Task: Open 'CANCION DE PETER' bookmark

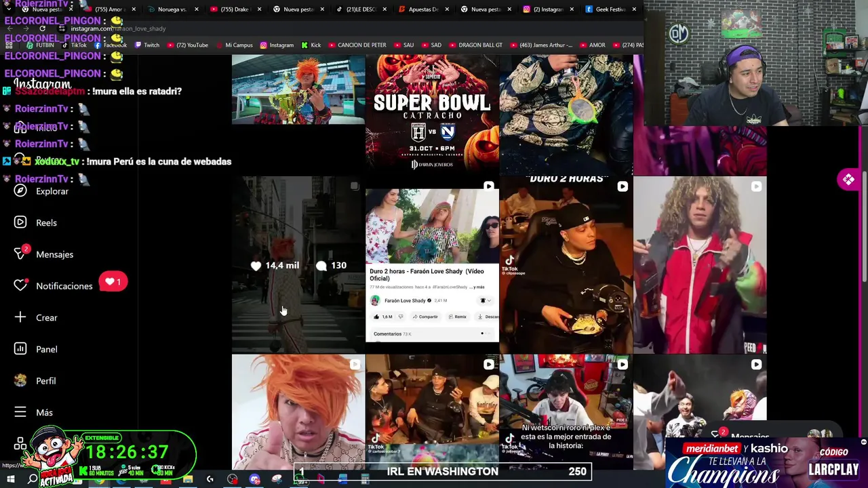Action: (357, 45)
